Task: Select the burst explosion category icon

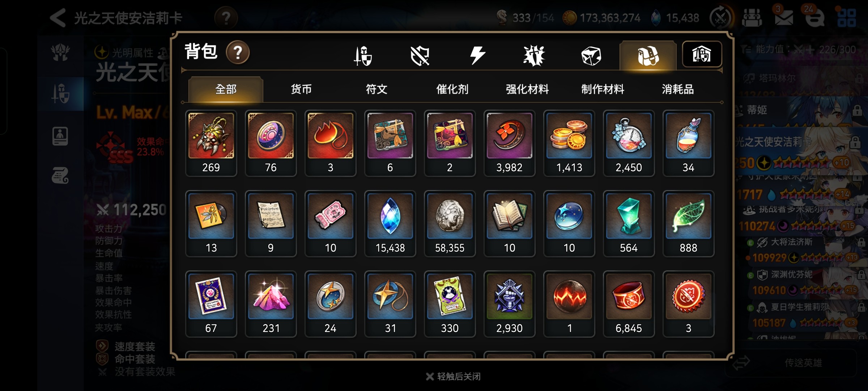Action: pos(534,56)
